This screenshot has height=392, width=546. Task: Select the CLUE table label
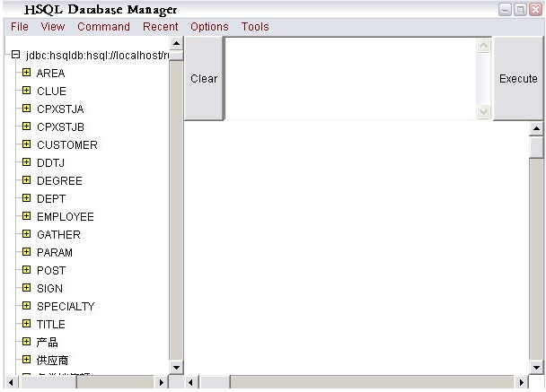pyautogui.click(x=51, y=91)
